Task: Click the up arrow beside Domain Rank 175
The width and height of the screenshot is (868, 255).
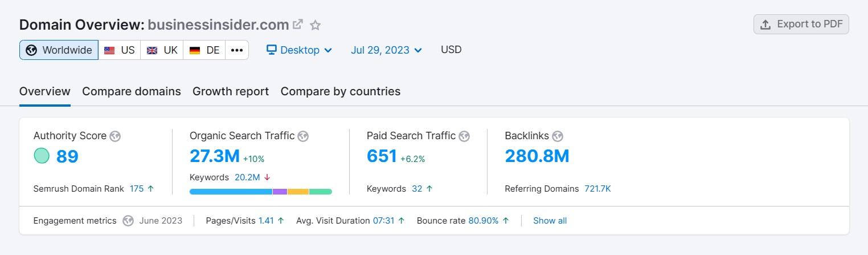Action: point(150,189)
